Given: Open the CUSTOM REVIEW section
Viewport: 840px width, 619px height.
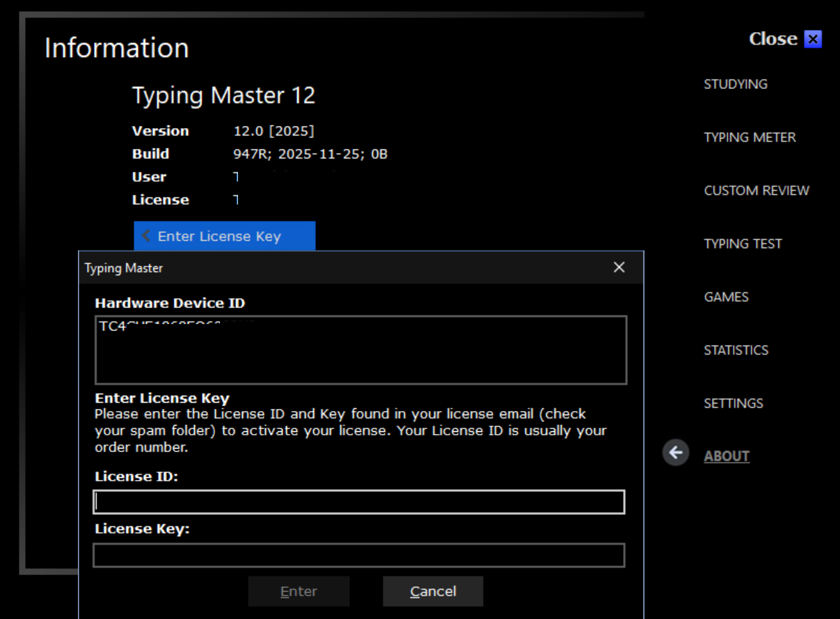Looking at the screenshot, I should (x=756, y=190).
